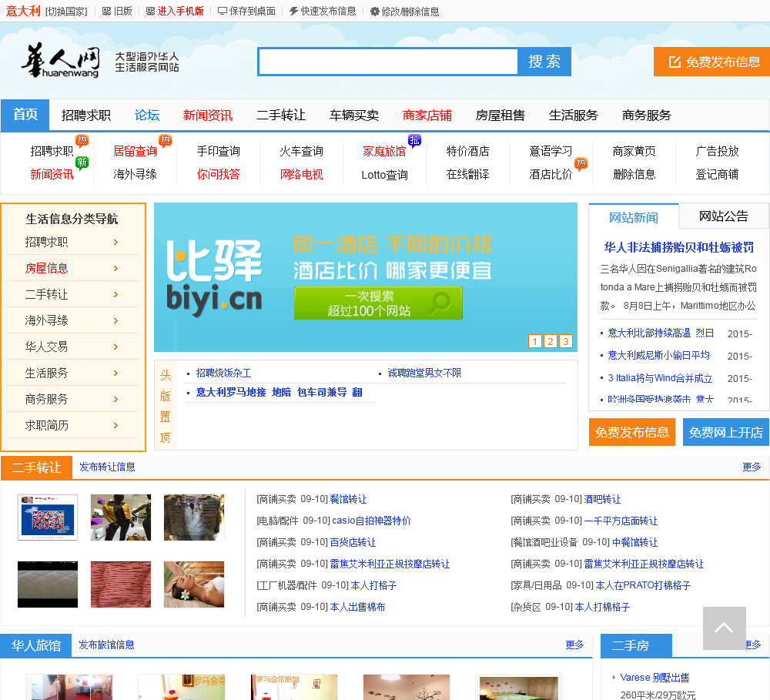This screenshot has width=770, height=700.
Task: Open pinned ad 招聘烧饭杂工
Action: tap(223, 373)
